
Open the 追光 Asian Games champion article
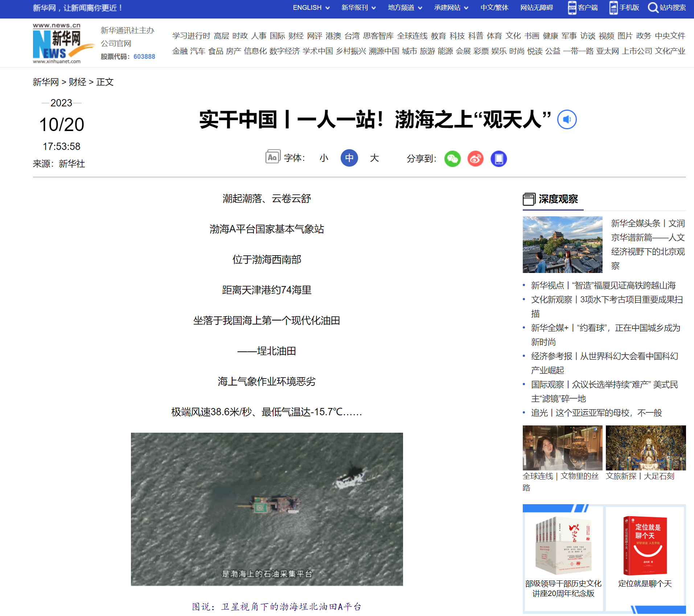tap(596, 413)
